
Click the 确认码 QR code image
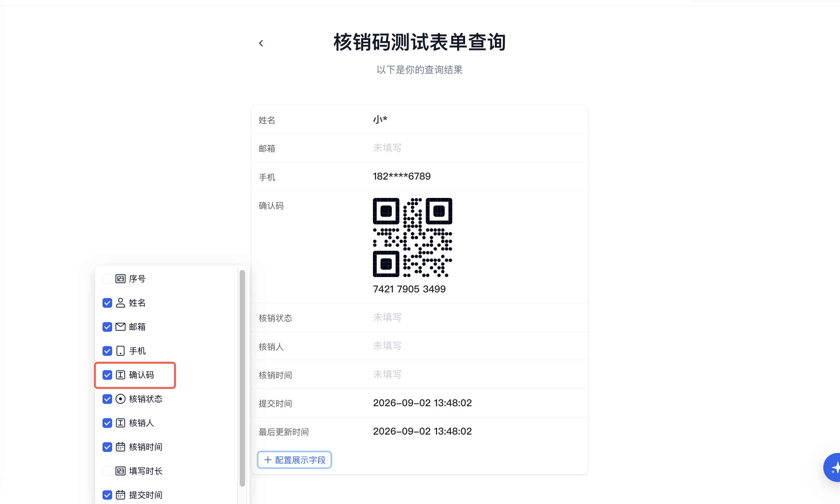[x=412, y=237]
